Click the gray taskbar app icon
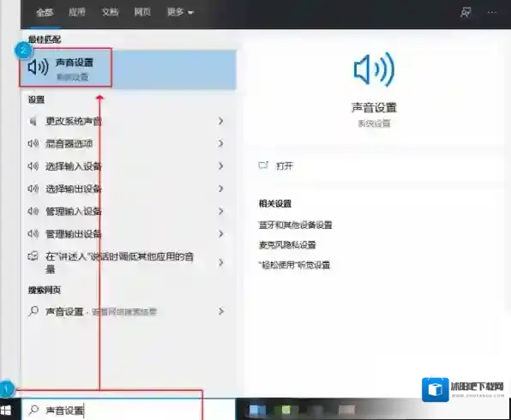 pyautogui.click(x=346, y=410)
